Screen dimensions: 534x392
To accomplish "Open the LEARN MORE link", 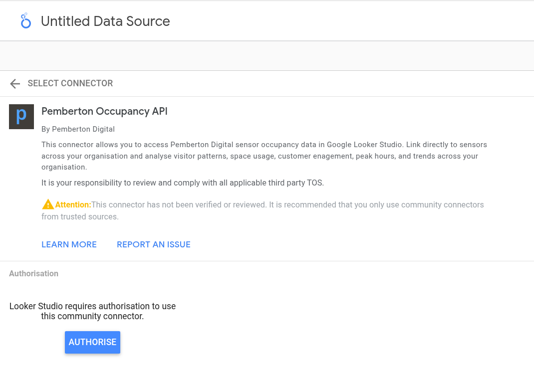I will point(69,244).
